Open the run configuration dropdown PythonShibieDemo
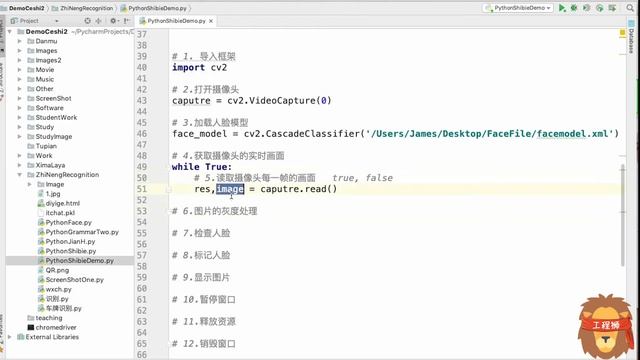 518,8
